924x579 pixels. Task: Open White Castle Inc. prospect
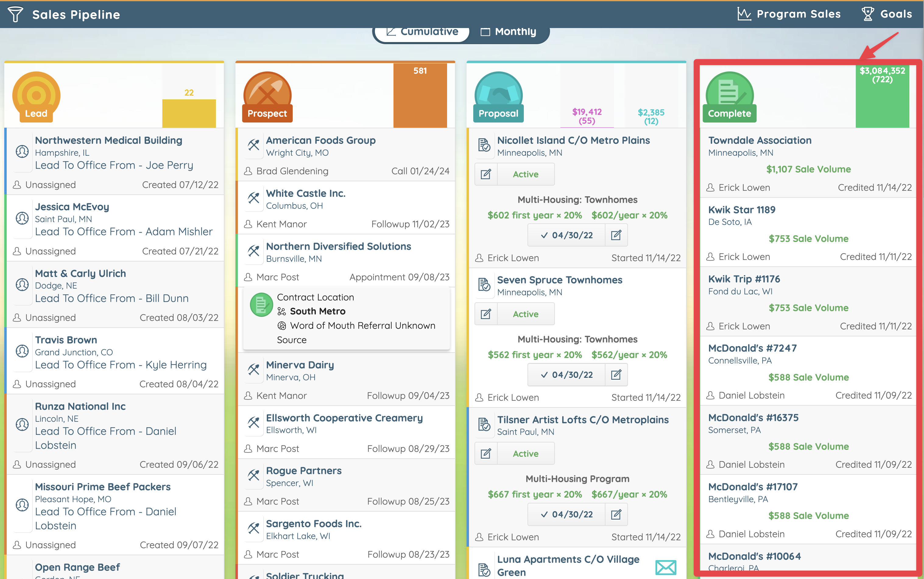coord(306,194)
